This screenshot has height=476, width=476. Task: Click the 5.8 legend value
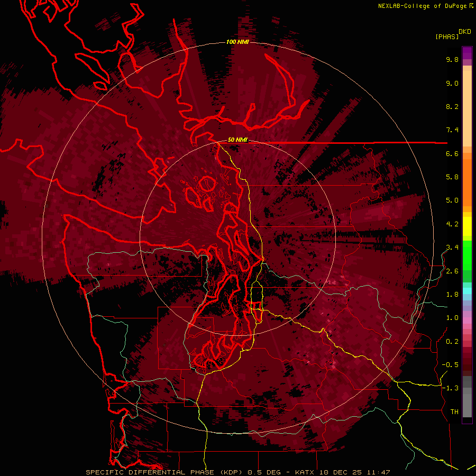[452, 177]
